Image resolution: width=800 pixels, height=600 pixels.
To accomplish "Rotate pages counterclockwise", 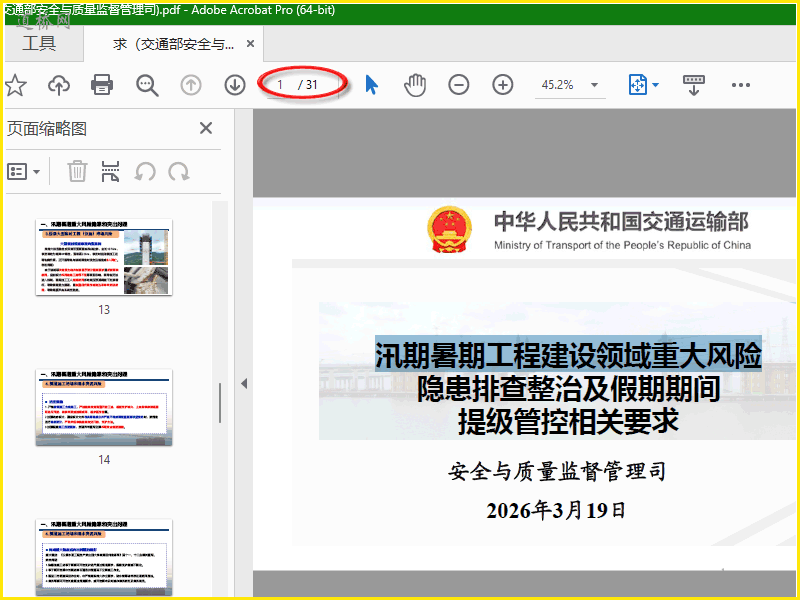I will click(145, 171).
